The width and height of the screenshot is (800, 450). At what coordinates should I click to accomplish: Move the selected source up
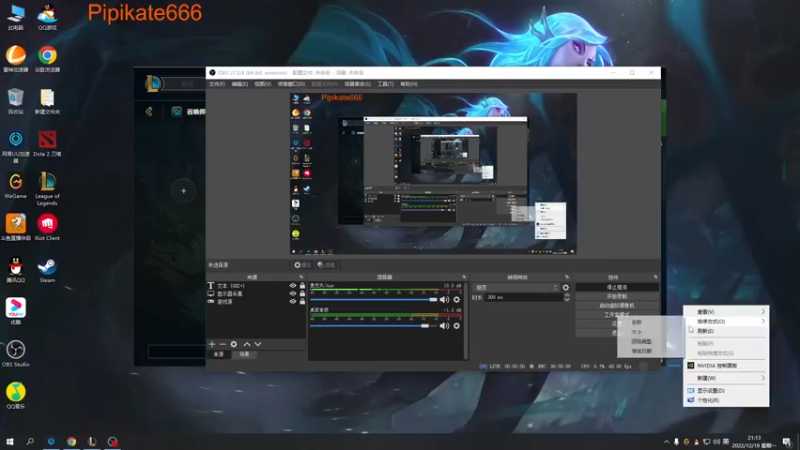[247, 344]
